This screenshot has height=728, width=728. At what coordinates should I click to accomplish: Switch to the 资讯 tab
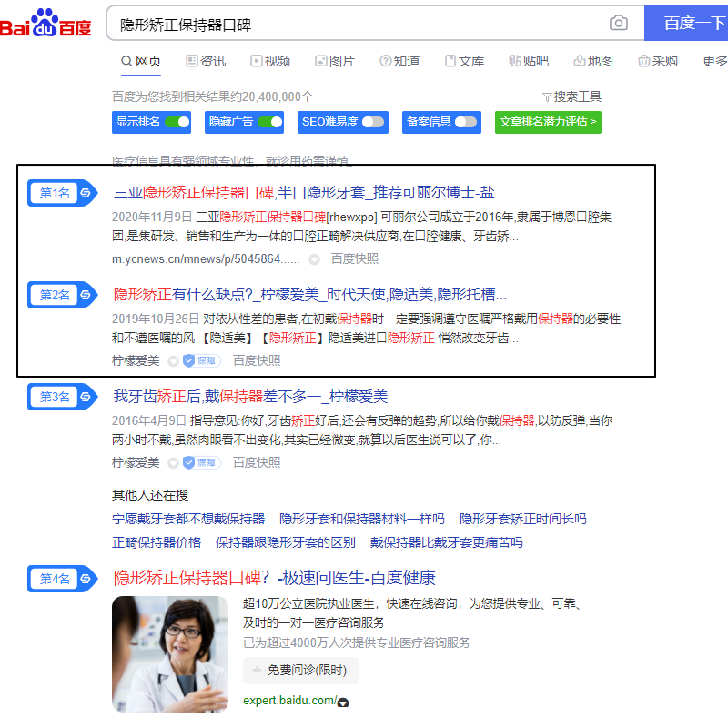pyautogui.click(x=206, y=61)
